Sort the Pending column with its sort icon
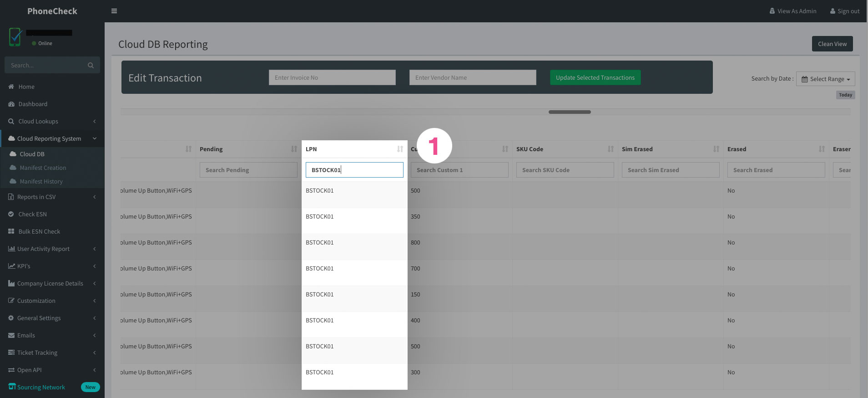 click(294, 149)
